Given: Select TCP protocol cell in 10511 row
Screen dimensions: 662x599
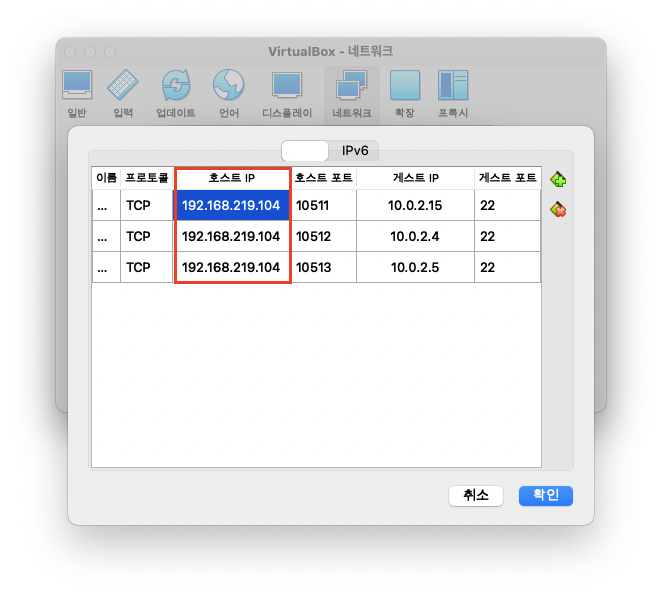Looking at the screenshot, I should click(147, 205).
